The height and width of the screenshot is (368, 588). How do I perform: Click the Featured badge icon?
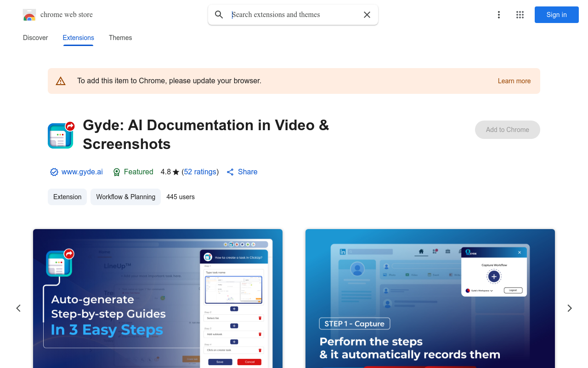tap(117, 172)
